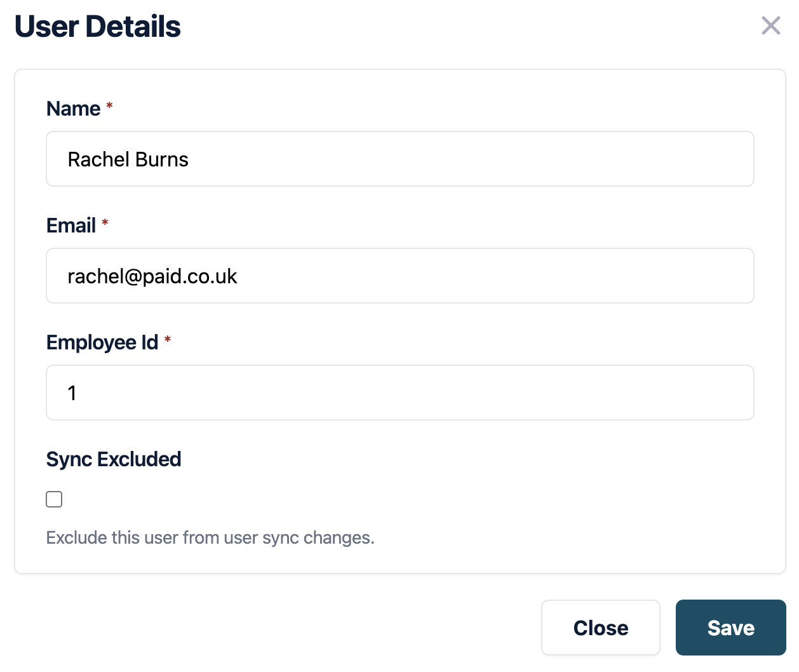Viewport: 799px width, 672px height.
Task: Click the Sync Excluded label
Action: [x=114, y=459]
